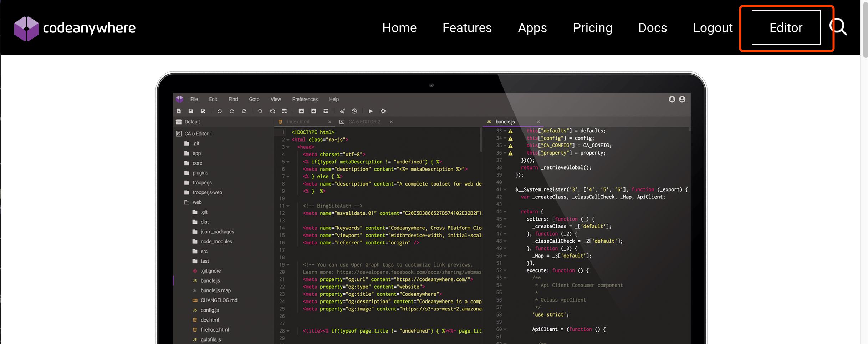
Task: Click the indent right-arrow toolbar icon
Action: (313, 111)
